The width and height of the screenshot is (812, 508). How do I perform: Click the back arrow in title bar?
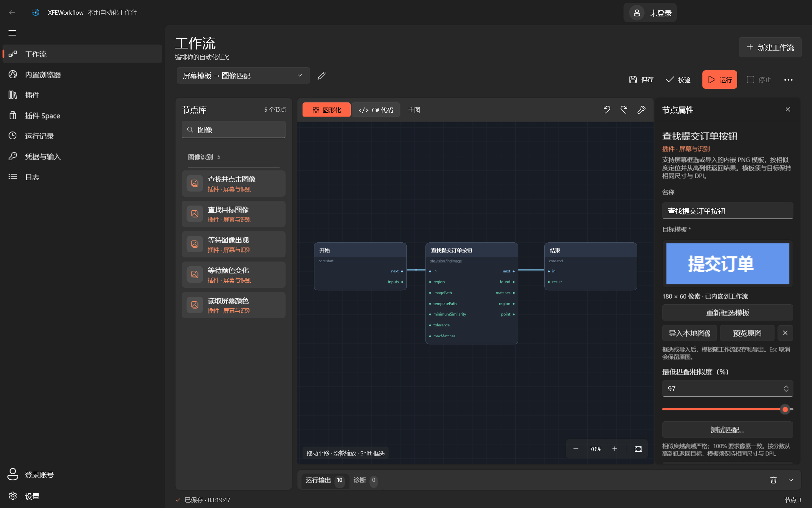click(x=12, y=13)
